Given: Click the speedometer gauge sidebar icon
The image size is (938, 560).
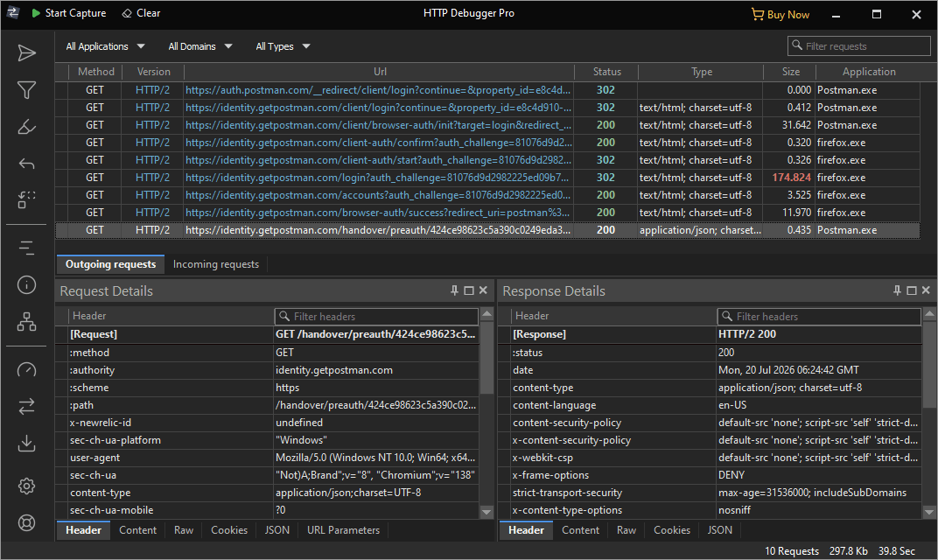Looking at the screenshot, I should click(x=26, y=370).
